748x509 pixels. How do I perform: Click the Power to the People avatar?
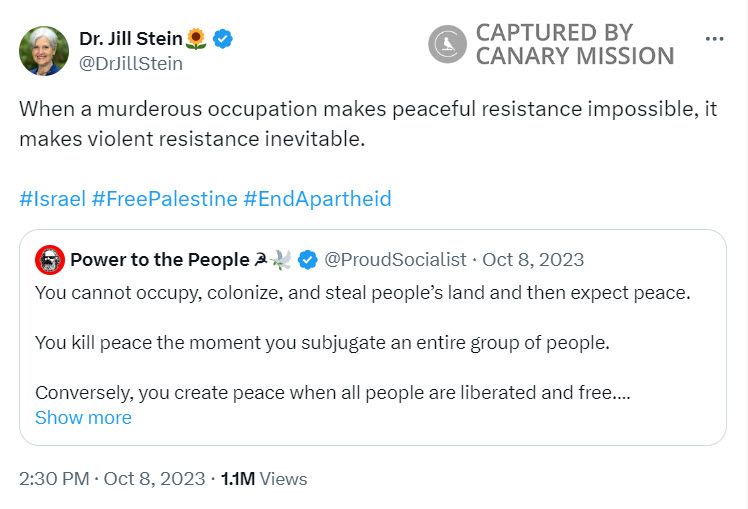[50, 260]
